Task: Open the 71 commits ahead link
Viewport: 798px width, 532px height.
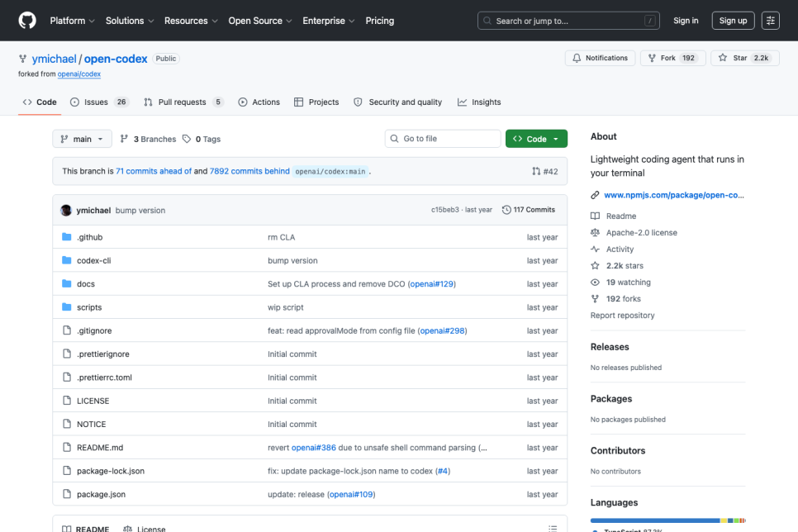Action: [154, 171]
